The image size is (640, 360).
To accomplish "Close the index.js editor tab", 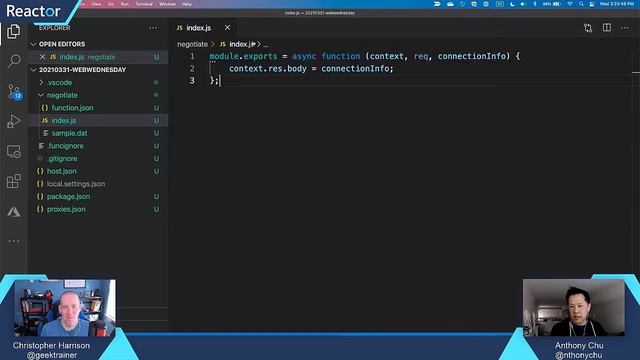I will click(227, 28).
